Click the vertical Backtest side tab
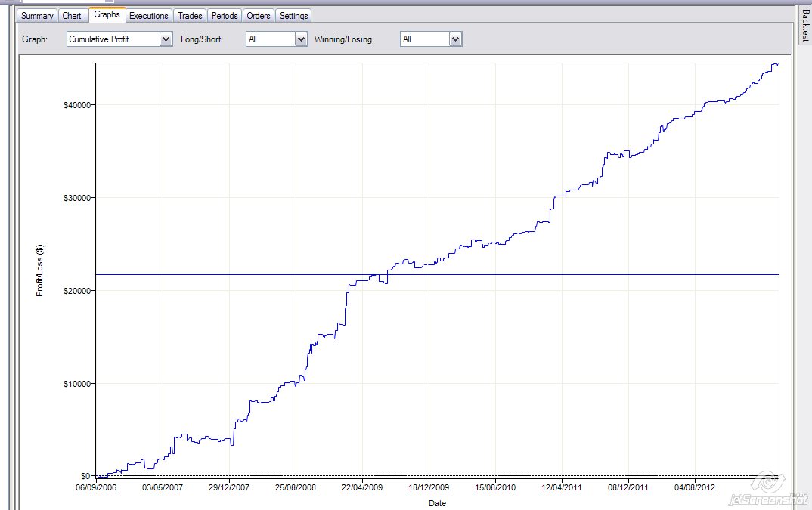This screenshot has height=510, width=812. click(x=804, y=26)
